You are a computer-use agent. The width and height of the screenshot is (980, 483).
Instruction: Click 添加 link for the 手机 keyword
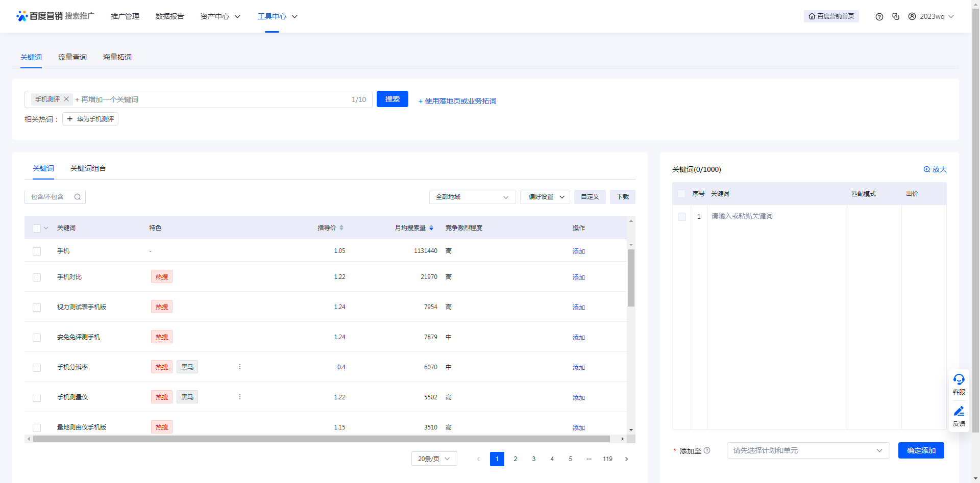[x=578, y=251]
